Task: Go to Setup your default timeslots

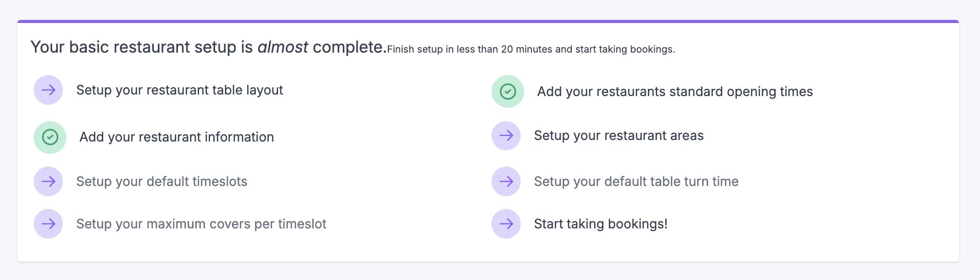Action: 161,181
